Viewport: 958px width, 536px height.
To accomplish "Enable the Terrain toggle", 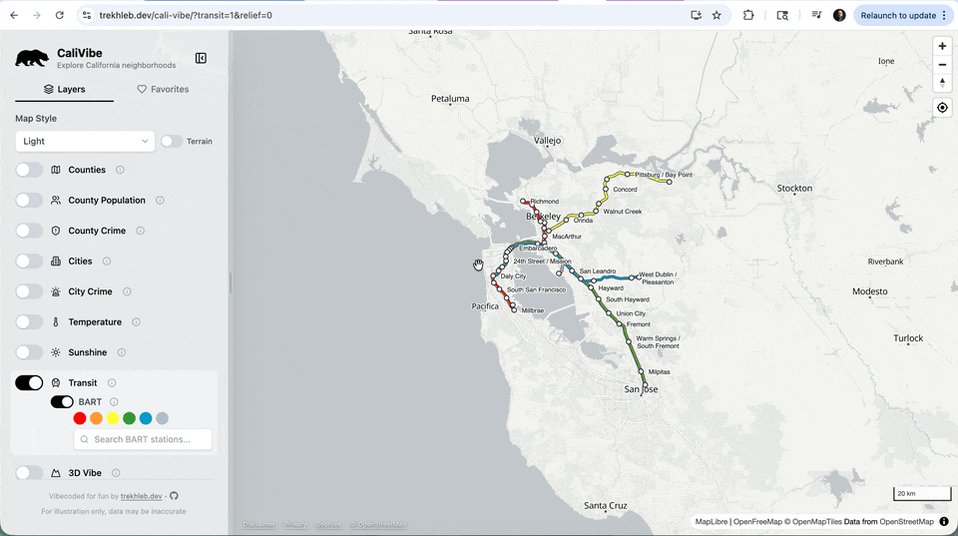I will [172, 141].
